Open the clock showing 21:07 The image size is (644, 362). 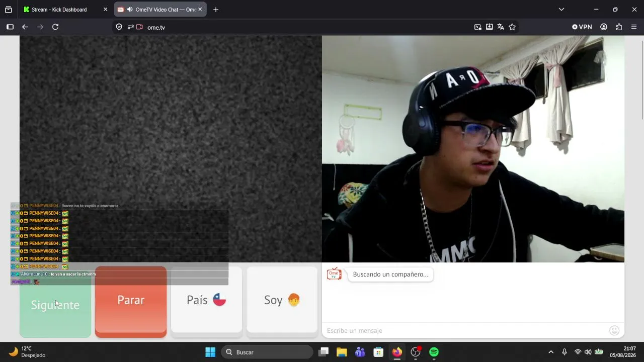tap(623, 352)
